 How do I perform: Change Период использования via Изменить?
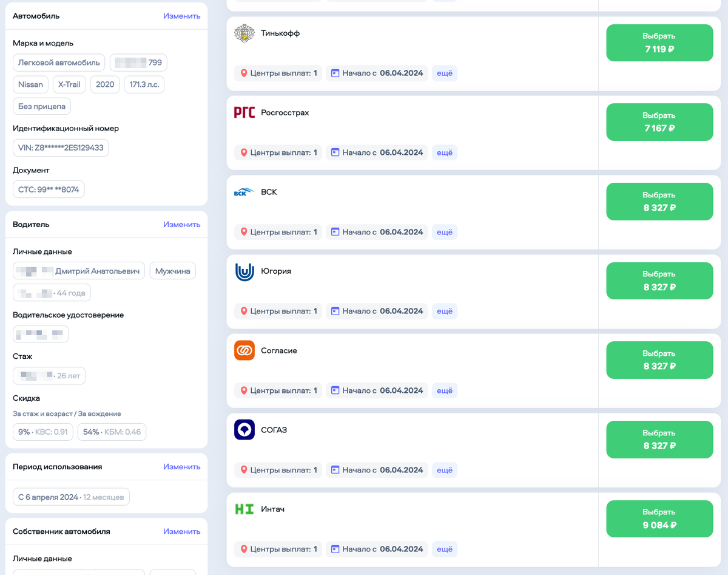click(x=181, y=466)
